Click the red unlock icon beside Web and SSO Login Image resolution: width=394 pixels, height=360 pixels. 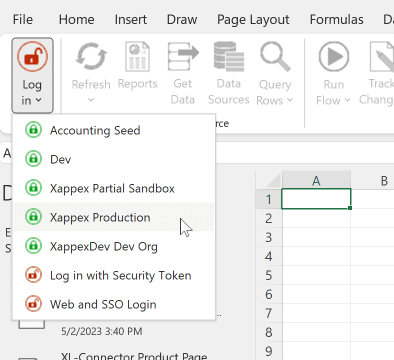(x=33, y=303)
